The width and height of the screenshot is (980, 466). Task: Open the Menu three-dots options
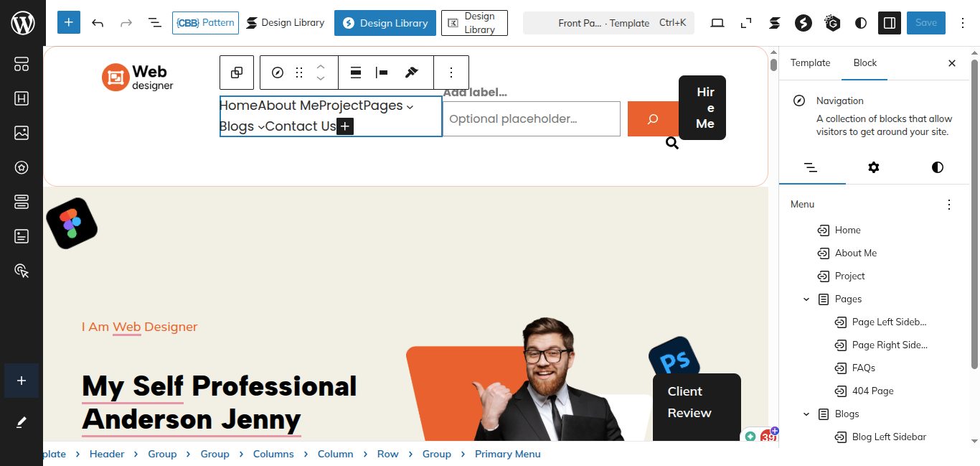coord(949,205)
